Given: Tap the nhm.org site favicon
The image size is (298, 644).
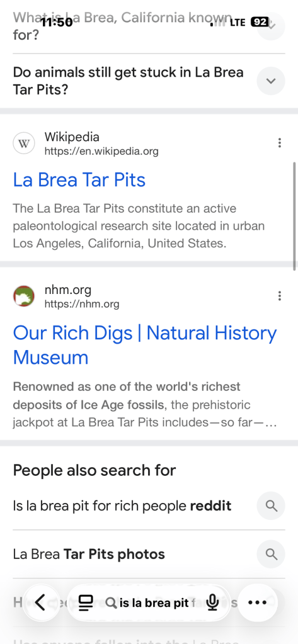Looking at the screenshot, I should pos(24,297).
